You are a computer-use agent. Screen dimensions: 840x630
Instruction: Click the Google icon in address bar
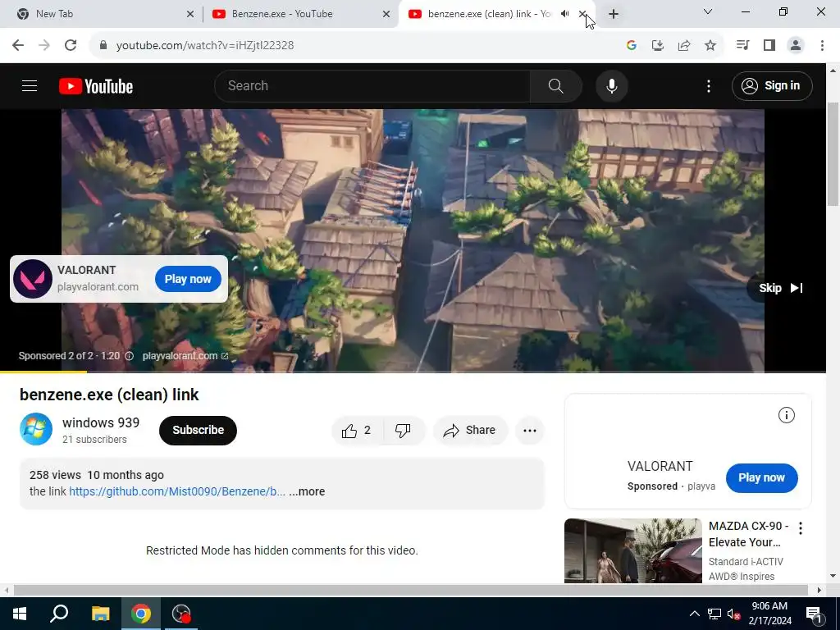(631, 46)
